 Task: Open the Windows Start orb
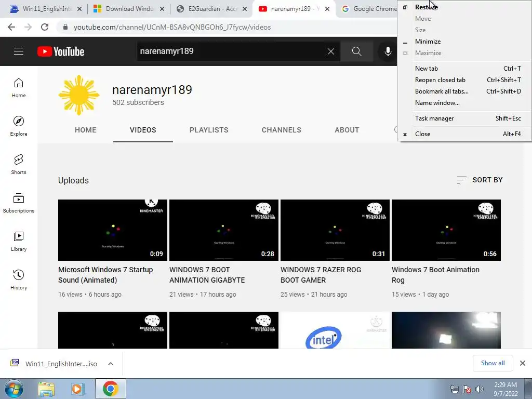14,389
